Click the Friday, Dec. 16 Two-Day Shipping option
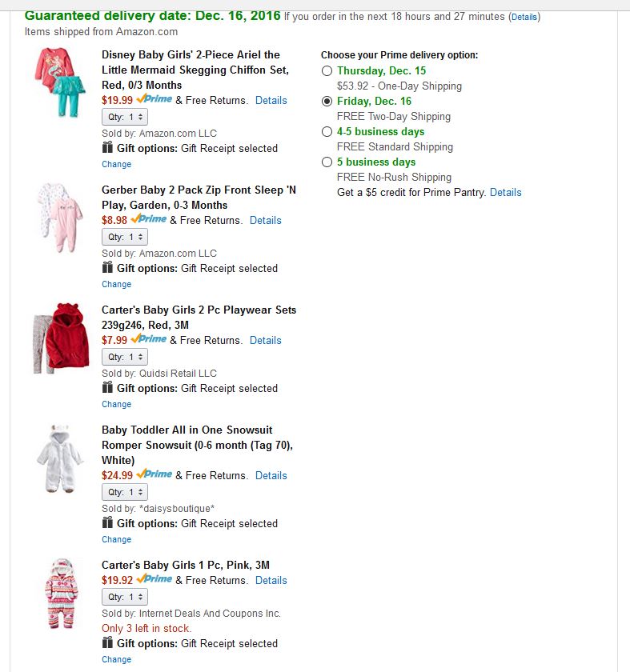The width and height of the screenshot is (630, 672). (x=327, y=102)
